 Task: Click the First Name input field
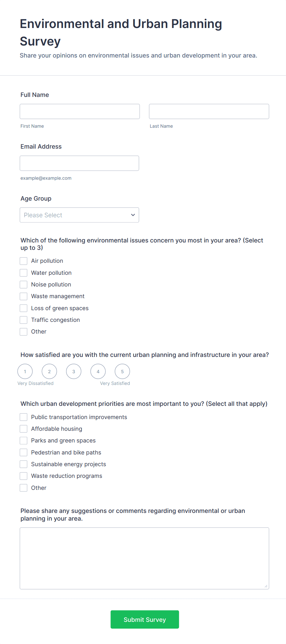coord(80,111)
